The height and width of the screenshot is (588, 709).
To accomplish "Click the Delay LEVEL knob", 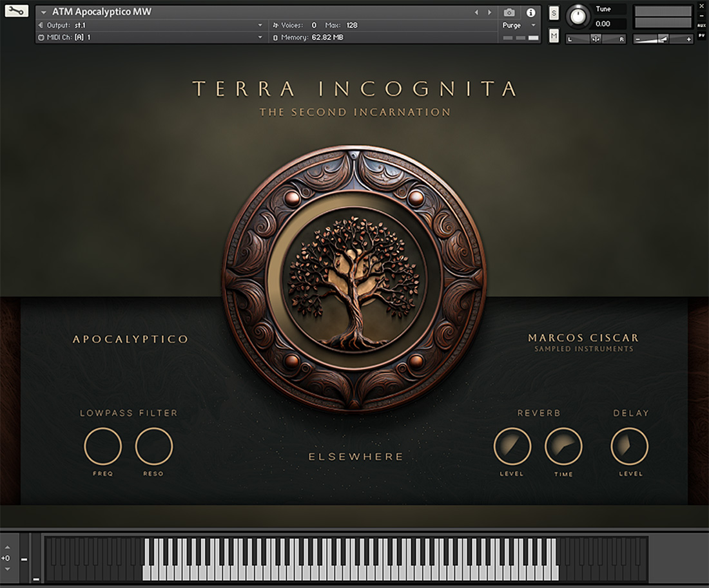I will tap(630, 446).
